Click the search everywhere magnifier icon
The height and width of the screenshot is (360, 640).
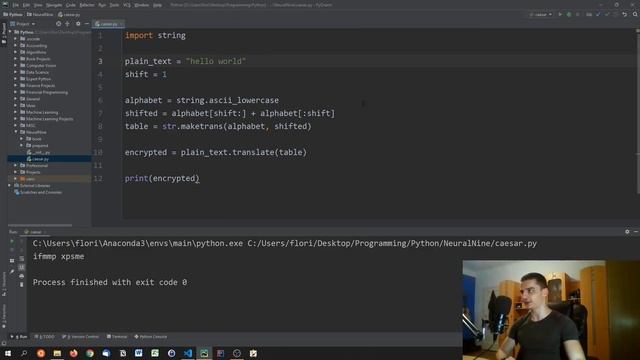pos(635,14)
